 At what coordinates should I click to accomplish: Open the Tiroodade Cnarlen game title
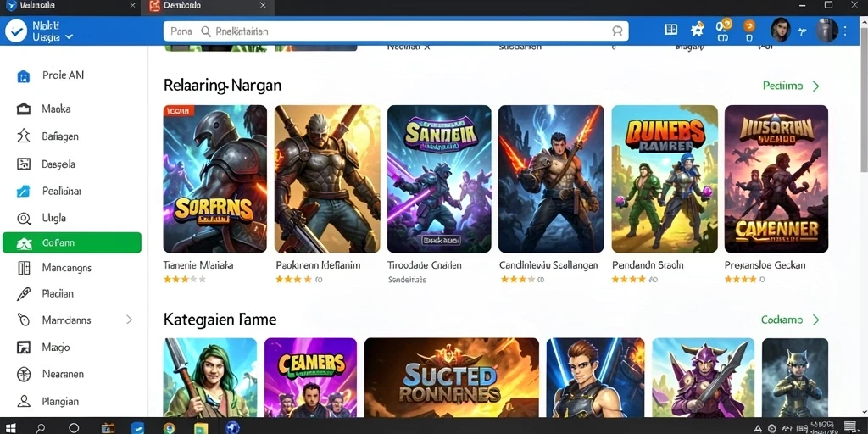coord(424,265)
